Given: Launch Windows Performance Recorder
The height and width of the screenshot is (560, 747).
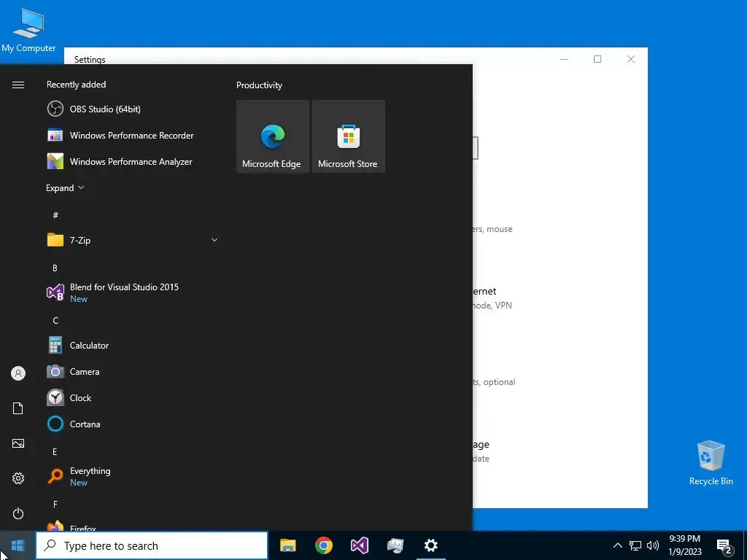Looking at the screenshot, I should (133, 135).
